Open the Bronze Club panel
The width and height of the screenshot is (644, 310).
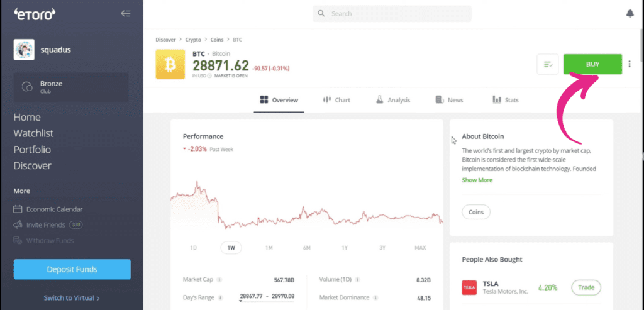pos(71,87)
